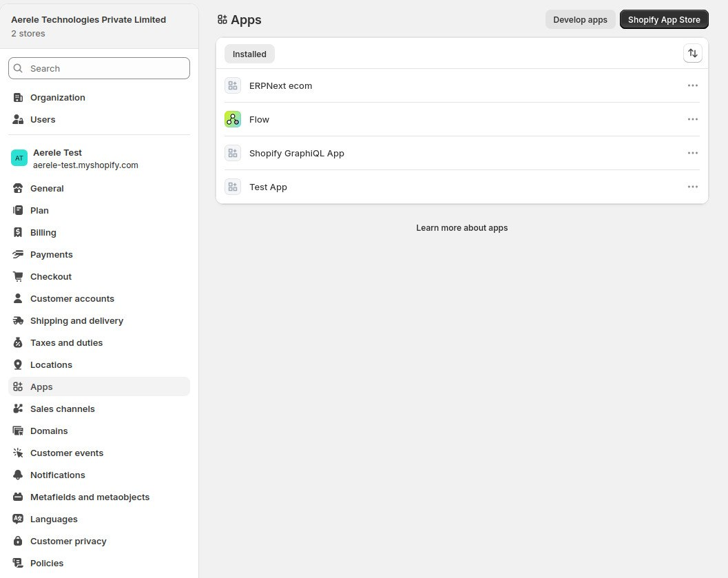This screenshot has width=728, height=578.
Task: Go to Checkout settings
Action: 99,276
